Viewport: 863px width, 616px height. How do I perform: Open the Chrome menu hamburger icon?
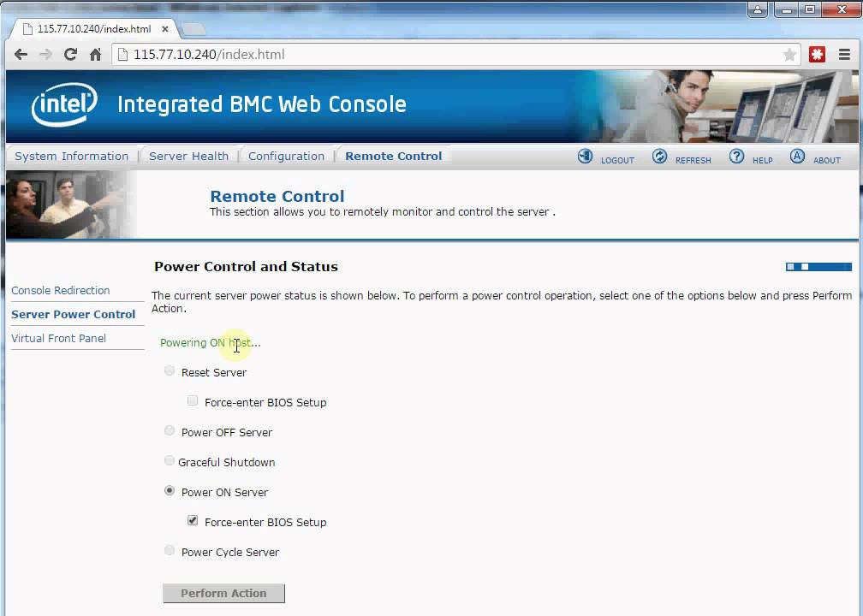(x=844, y=55)
